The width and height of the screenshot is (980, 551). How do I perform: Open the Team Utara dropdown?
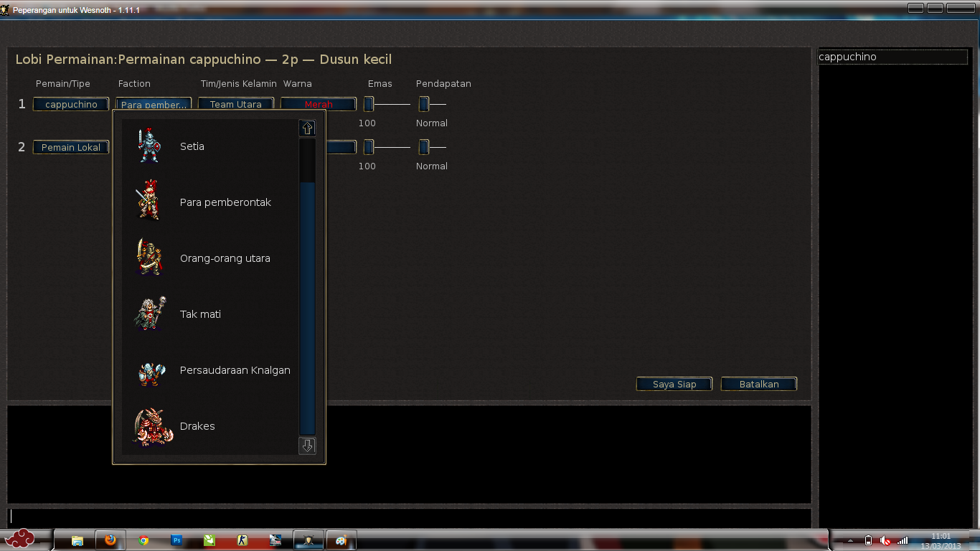[236, 104]
